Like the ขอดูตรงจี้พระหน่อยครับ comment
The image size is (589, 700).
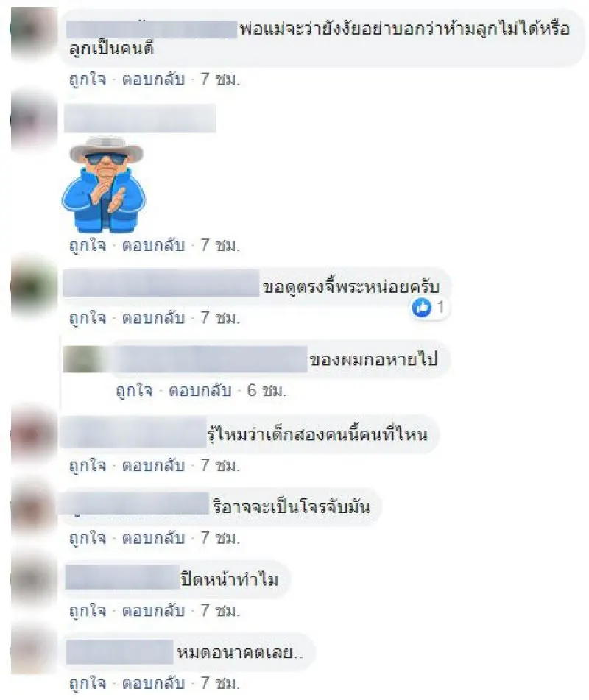click(88, 317)
